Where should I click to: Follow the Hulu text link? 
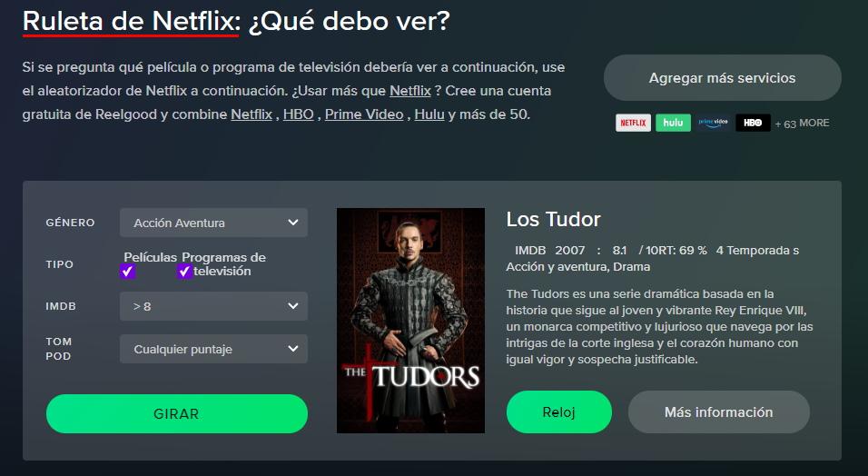point(429,114)
